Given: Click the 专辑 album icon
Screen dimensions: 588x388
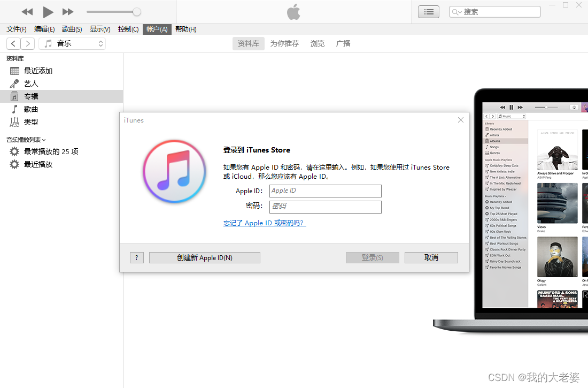Looking at the screenshot, I should click(14, 96).
